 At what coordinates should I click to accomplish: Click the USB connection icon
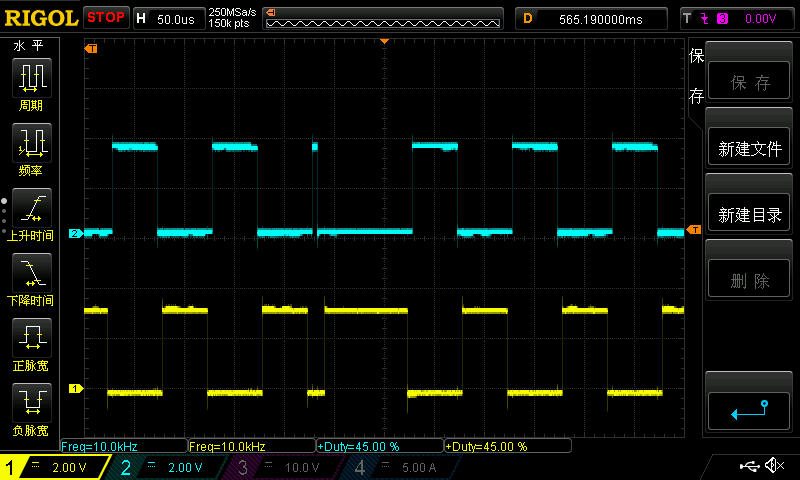pyautogui.click(x=750, y=466)
